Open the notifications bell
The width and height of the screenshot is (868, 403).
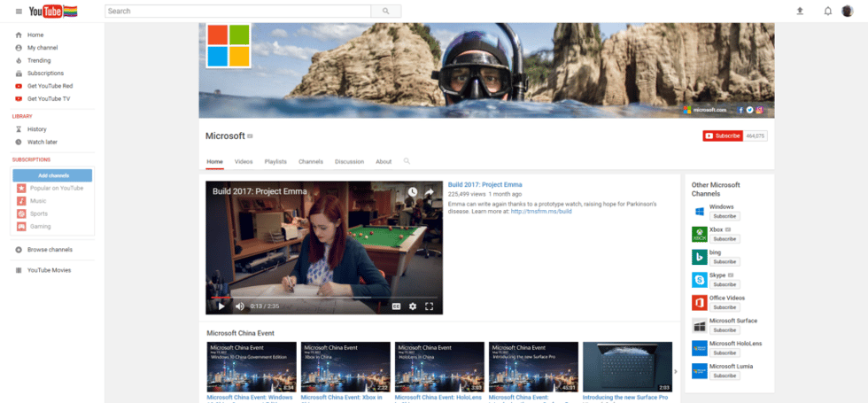click(x=827, y=12)
